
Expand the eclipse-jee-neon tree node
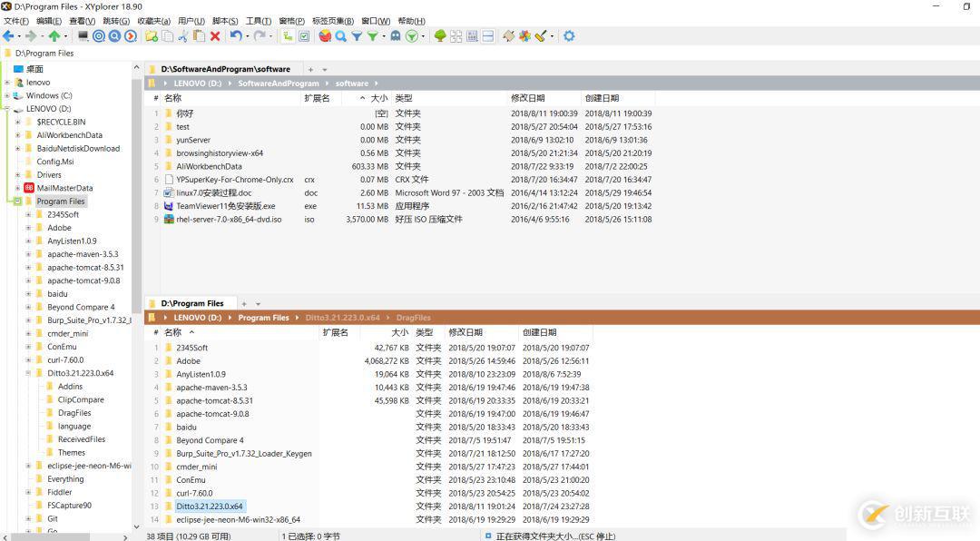[28, 466]
